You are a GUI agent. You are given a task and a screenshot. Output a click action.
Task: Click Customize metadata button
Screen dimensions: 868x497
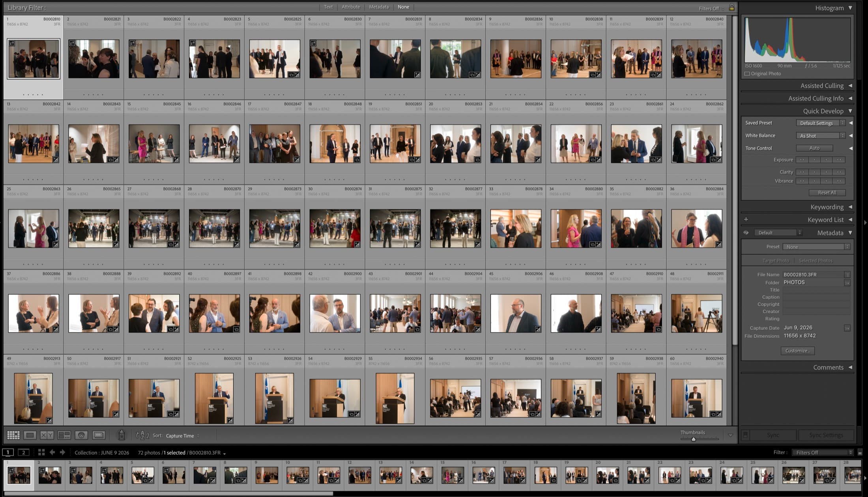[x=797, y=351]
